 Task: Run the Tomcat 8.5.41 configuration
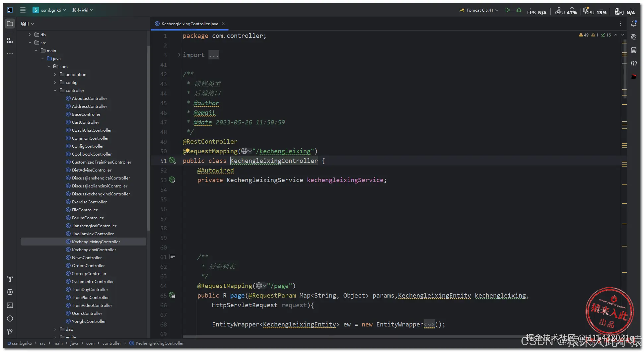pyautogui.click(x=508, y=10)
